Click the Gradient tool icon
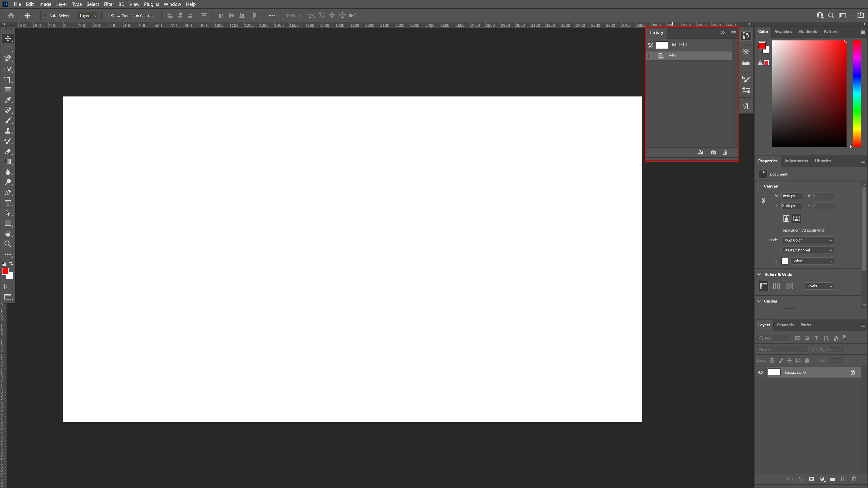Image resolution: width=868 pixels, height=488 pixels. pyautogui.click(x=8, y=162)
